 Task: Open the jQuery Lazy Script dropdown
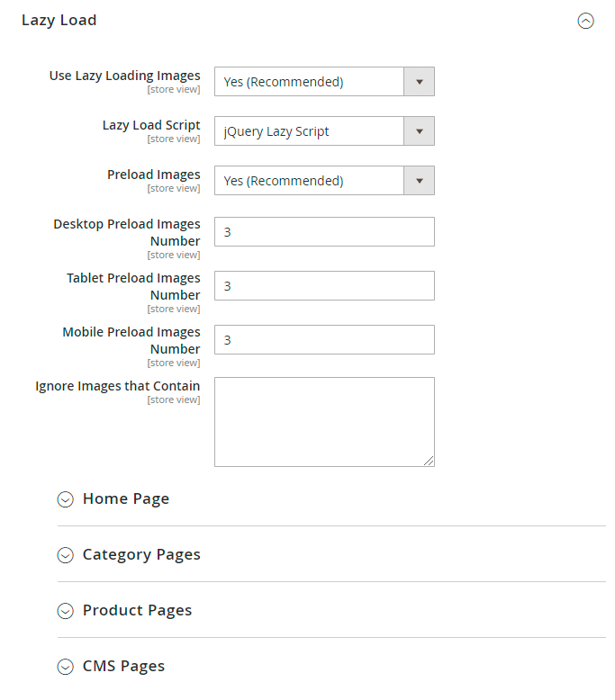(x=309, y=131)
